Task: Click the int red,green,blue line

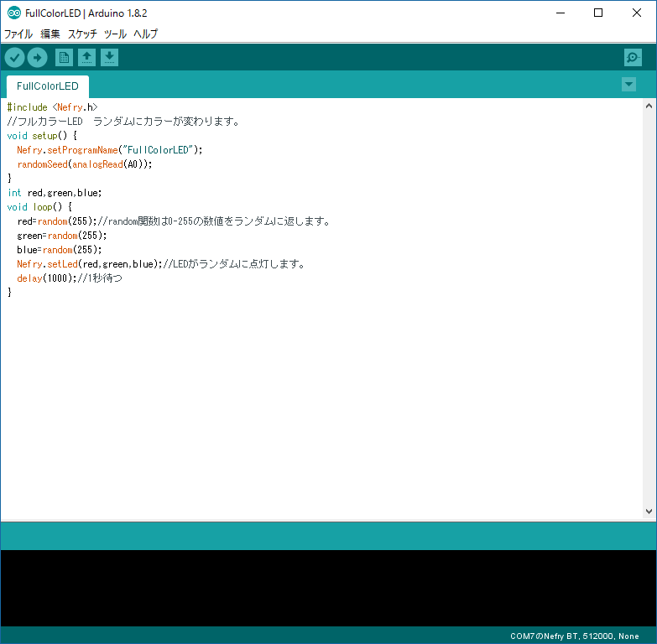Action: [x=55, y=193]
